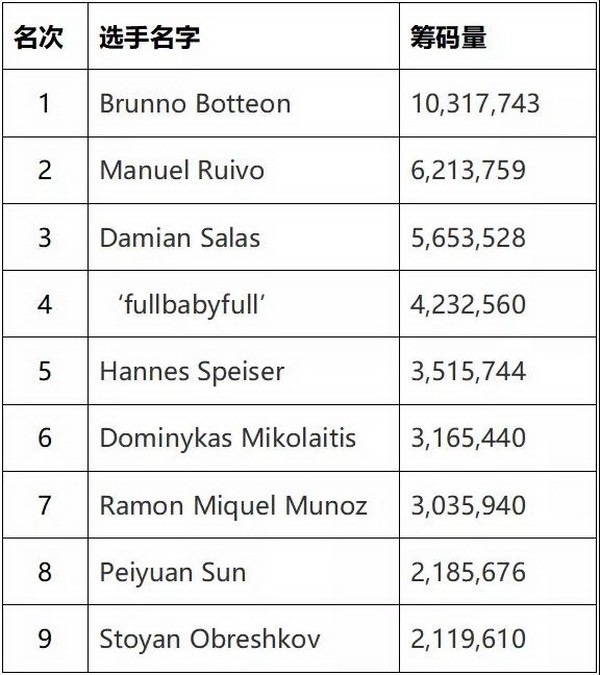This screenshot has height=675, width=600.
Task: Click rank number 9 cell
Action: click(45, 639)
